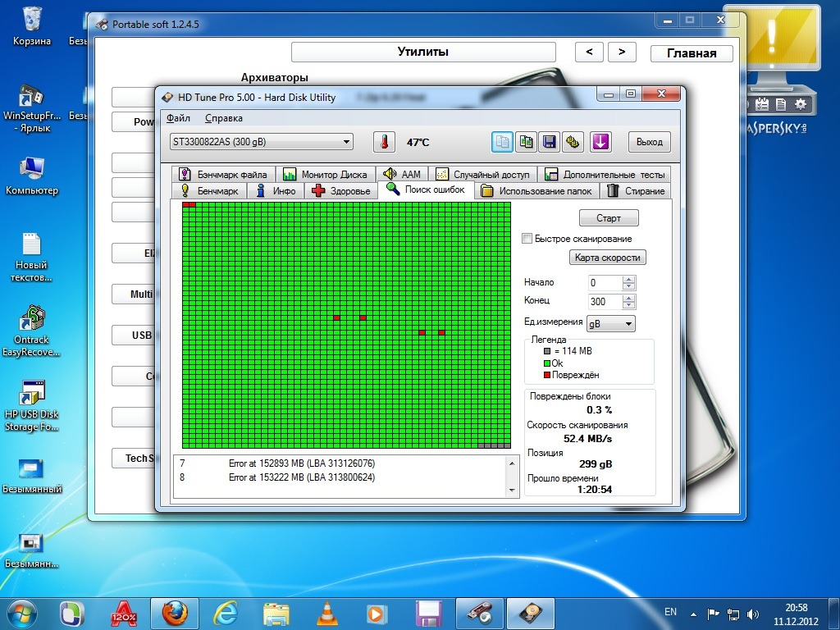Show hidden system tray icons arrow

click(x=694, y=614)
